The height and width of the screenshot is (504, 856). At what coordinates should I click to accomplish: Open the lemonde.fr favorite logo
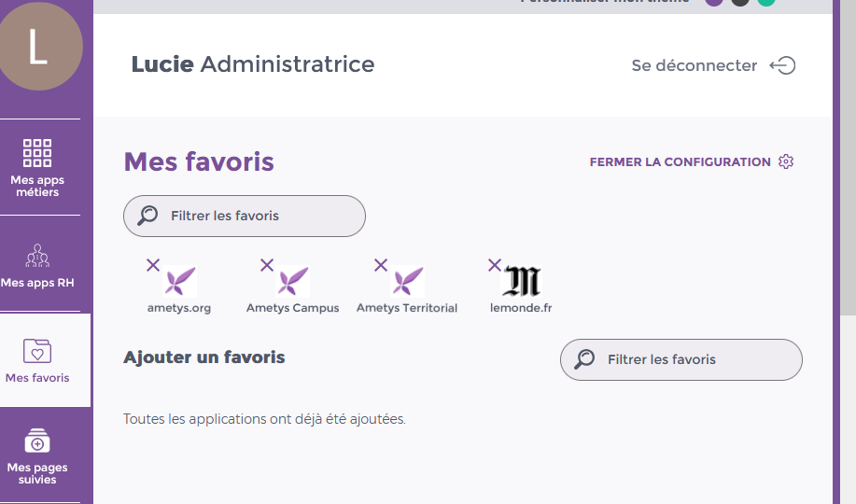click(x=521, y=281)
